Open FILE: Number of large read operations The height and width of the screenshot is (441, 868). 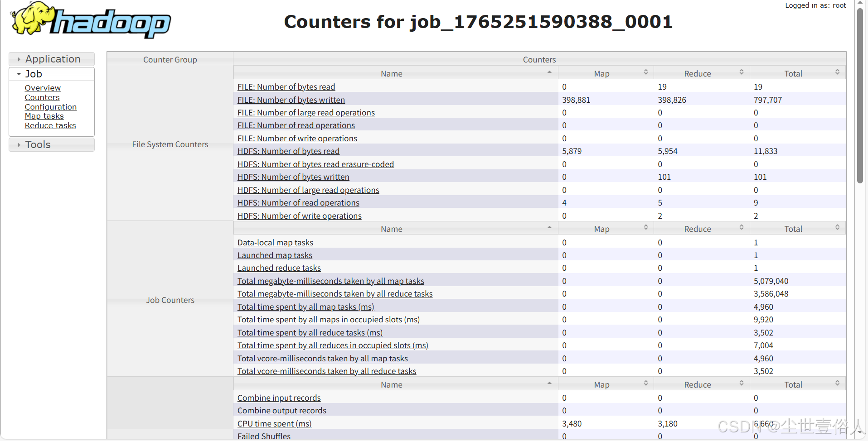[x=306, y=113]
